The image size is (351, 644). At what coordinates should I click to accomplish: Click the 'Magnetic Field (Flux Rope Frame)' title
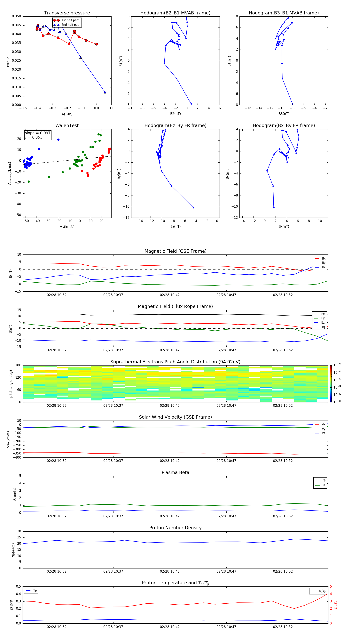click(175, 307)
